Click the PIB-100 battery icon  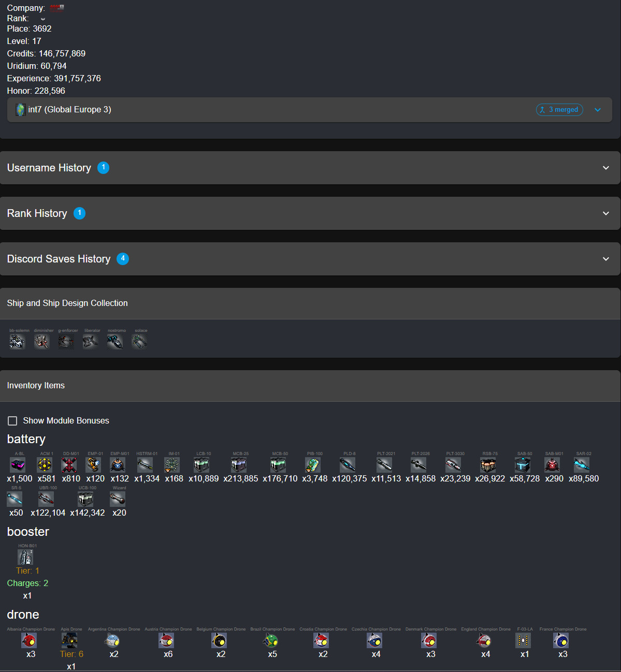point(313,465)
